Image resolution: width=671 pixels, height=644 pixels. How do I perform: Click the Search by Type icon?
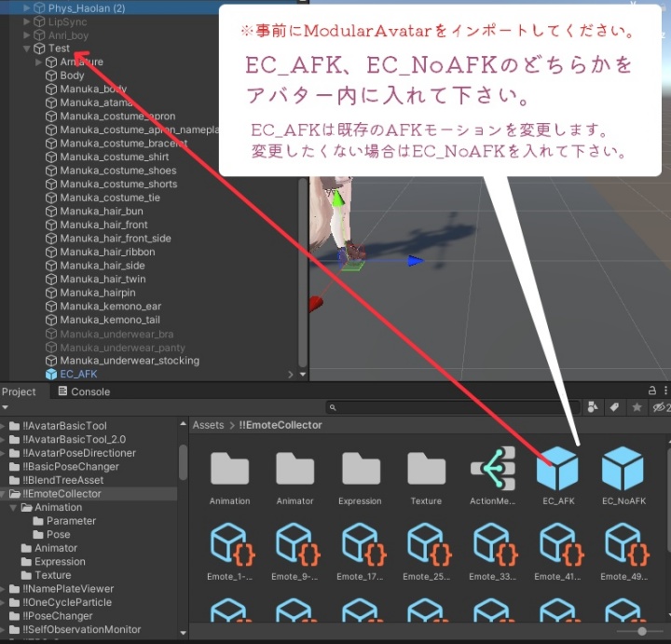point(593,407)
